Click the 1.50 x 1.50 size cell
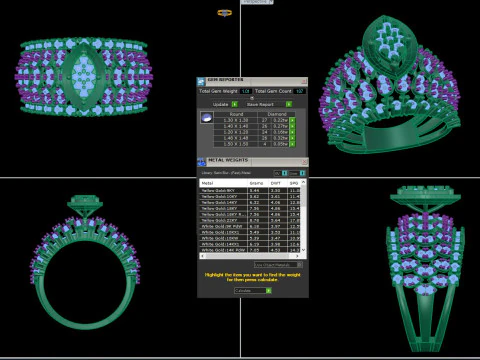This screenshot has height=360, width=480. pyautogui.click(x=236, y=144)
